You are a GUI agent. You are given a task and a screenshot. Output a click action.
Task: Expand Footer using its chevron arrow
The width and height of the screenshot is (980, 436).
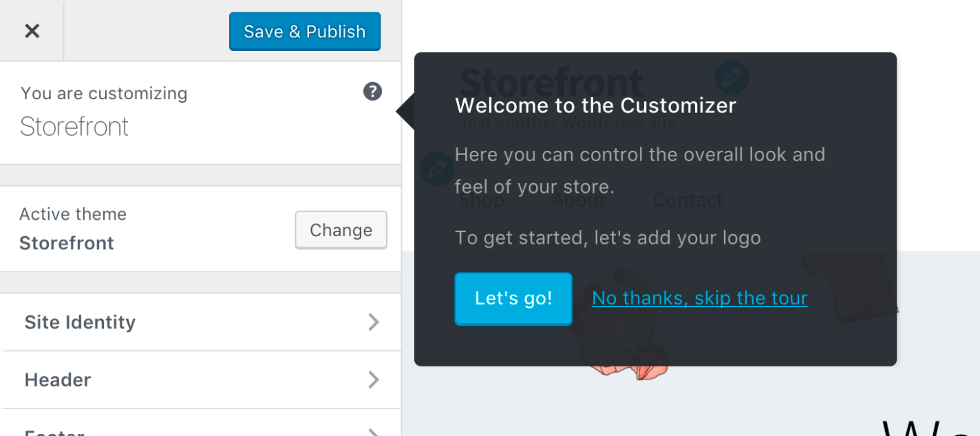(373, 432)
